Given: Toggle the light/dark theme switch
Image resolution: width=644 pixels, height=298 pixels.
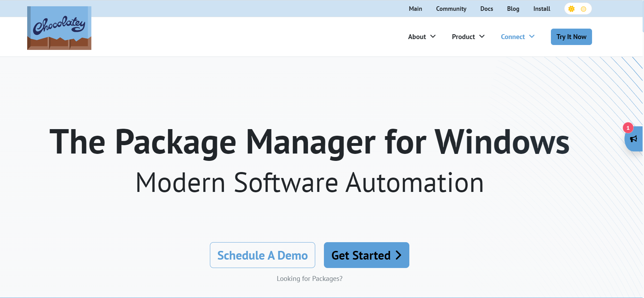Looking at the screenshot, I should [x=578, y=9].
